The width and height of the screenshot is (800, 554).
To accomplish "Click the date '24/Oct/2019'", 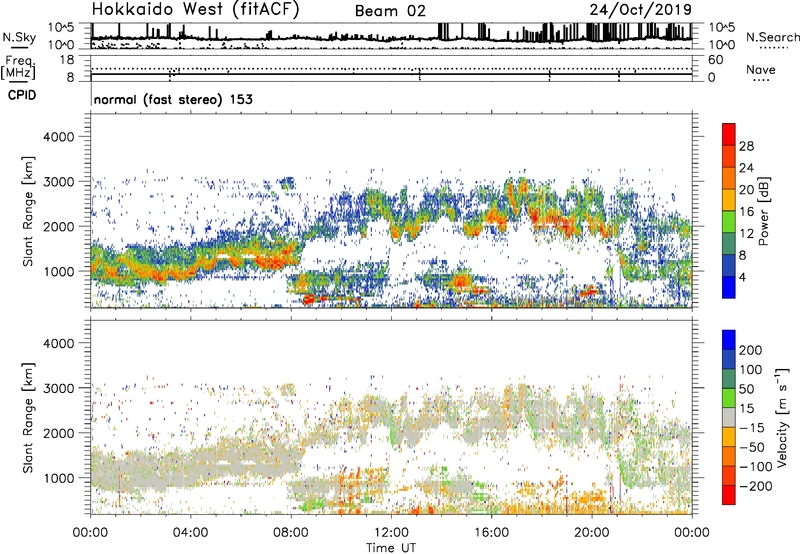I will tap(641, 10).
